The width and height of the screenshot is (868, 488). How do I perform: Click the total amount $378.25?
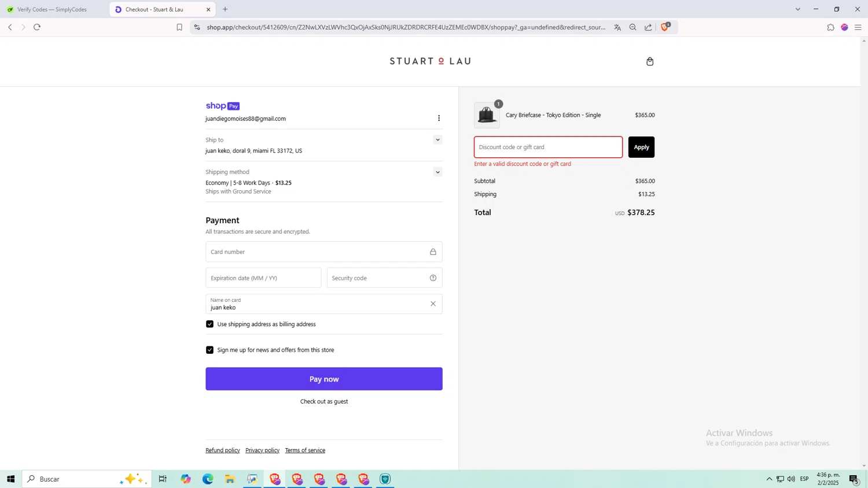tap(641, 213)
